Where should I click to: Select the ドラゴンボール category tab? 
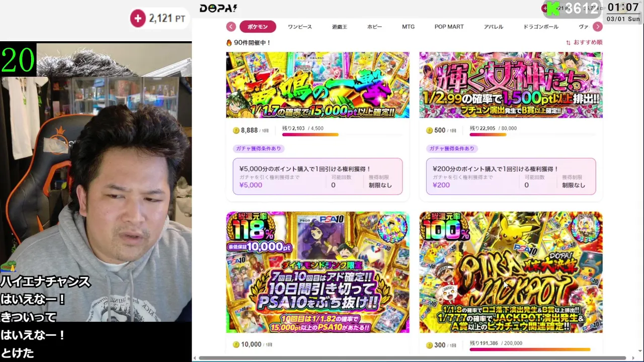click(x=541, y=27)
